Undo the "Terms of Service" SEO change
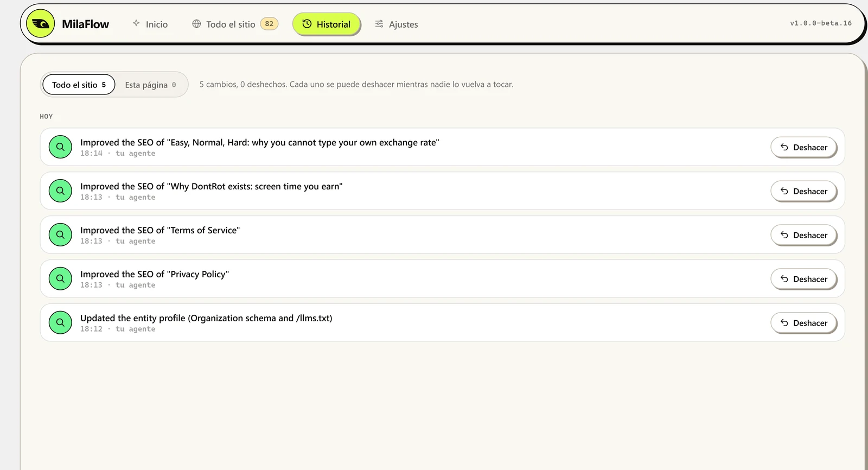Screen dimensions: 868x470 pos(804,235)
